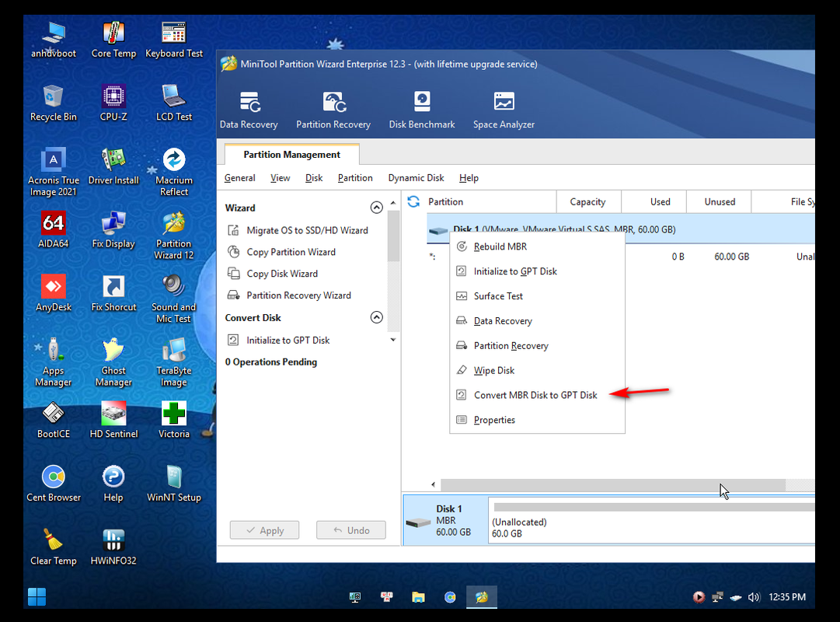Image resolution: width=840 pixels, height=622 pixels.
Task: Click Partition Recovery Wizard link
Action: (x=290, y=295)
